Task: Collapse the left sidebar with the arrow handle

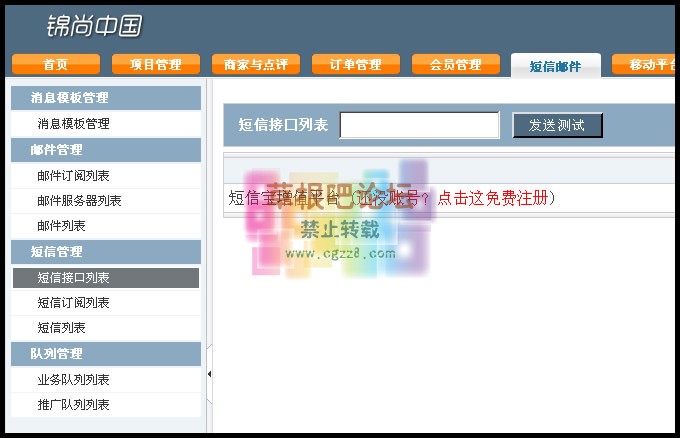Action: tap(209, 374)
